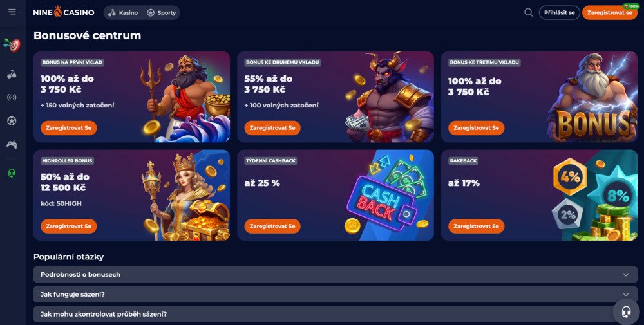Click the soccer ball sports sidebar icon
The width and height of the screenshot is (644, 325).
click(x=12, y=121)
